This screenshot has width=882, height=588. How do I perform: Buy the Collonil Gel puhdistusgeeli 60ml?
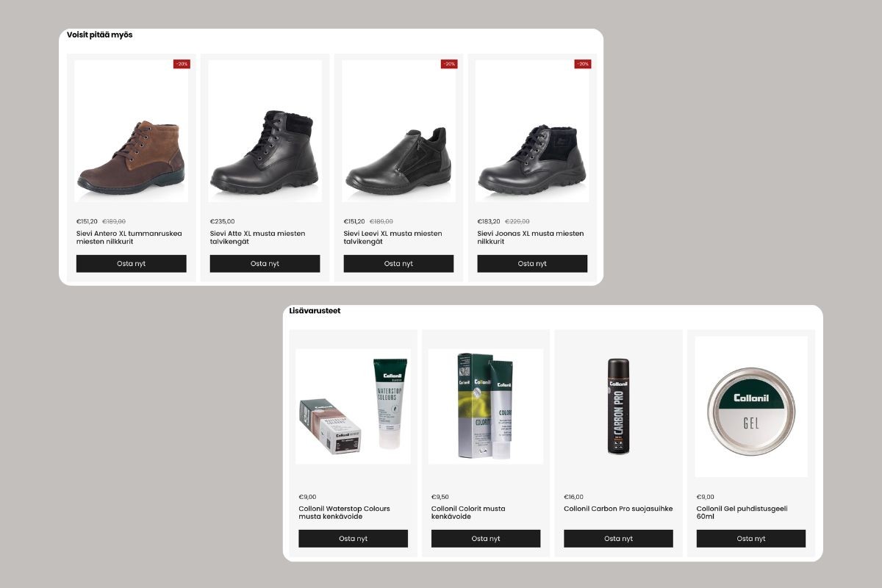pos(751,539)
